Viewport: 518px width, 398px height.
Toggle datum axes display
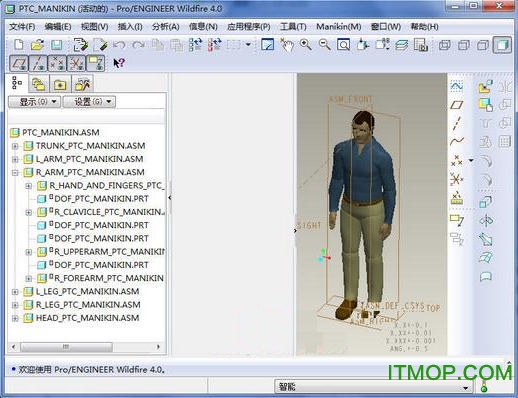click(x=38, y=63)
